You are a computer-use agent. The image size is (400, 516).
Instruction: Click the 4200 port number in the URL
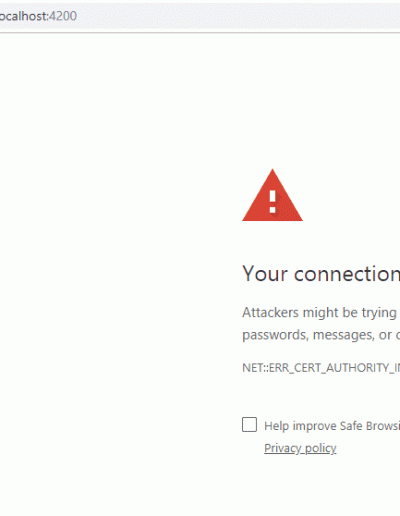pos(63,16)
